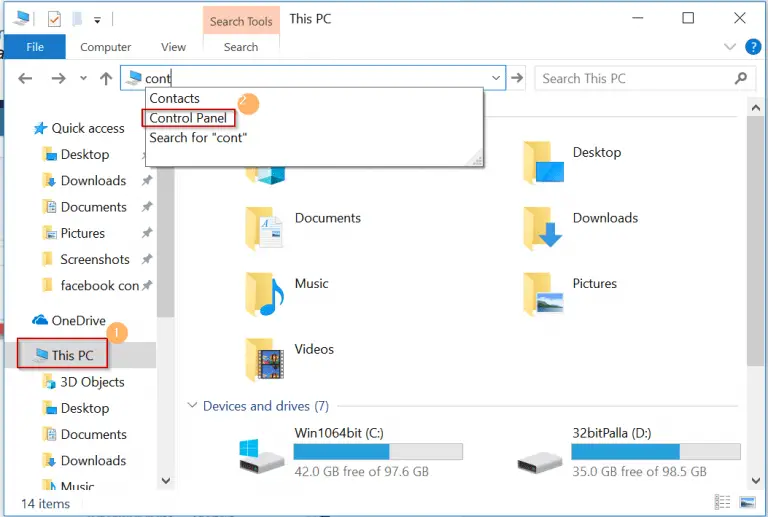Image resolution: width=768 pixels, height=517 pixels.
Task: Select the Search Tools contextual tab
Action: [x=241, y=21]
